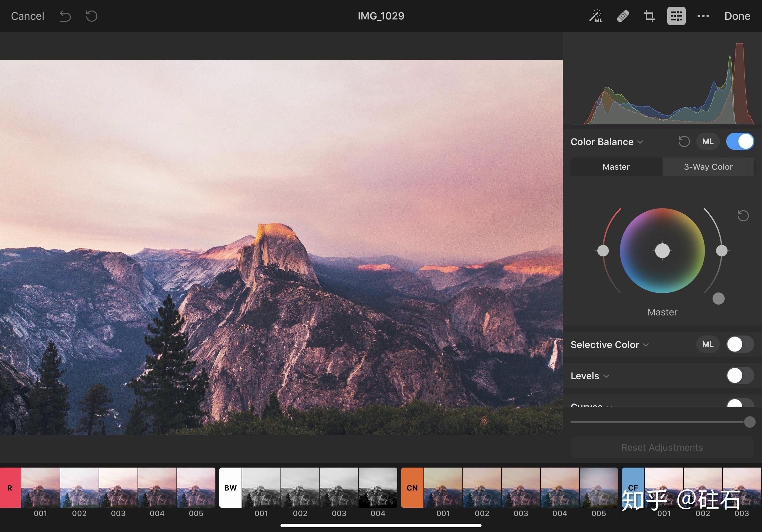Toggle the color adjustments sliders icon

[x=676, y=16]
